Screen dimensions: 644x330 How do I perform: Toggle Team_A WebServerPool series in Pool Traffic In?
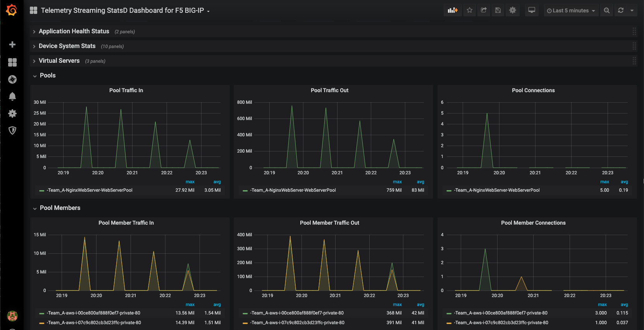pyautogui.click(x=90, y=190)
